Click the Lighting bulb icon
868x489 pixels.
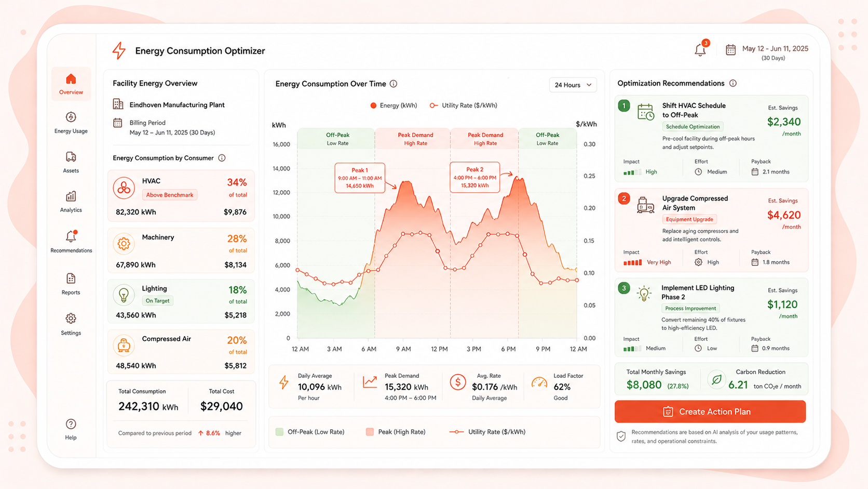pos(124,295)
